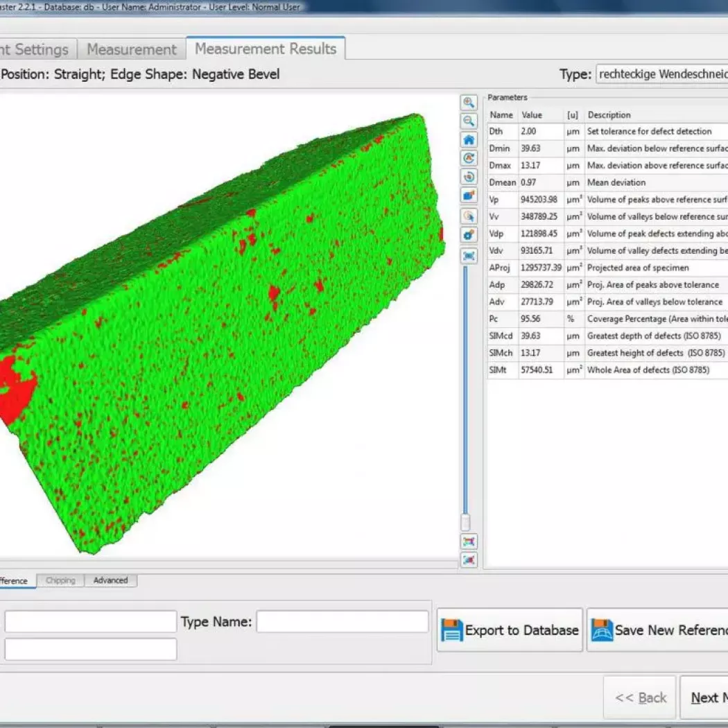The width and height of the screenshot is (728, 728).
Task: Click the Next button at the bottom right
Action: [704, 697]
